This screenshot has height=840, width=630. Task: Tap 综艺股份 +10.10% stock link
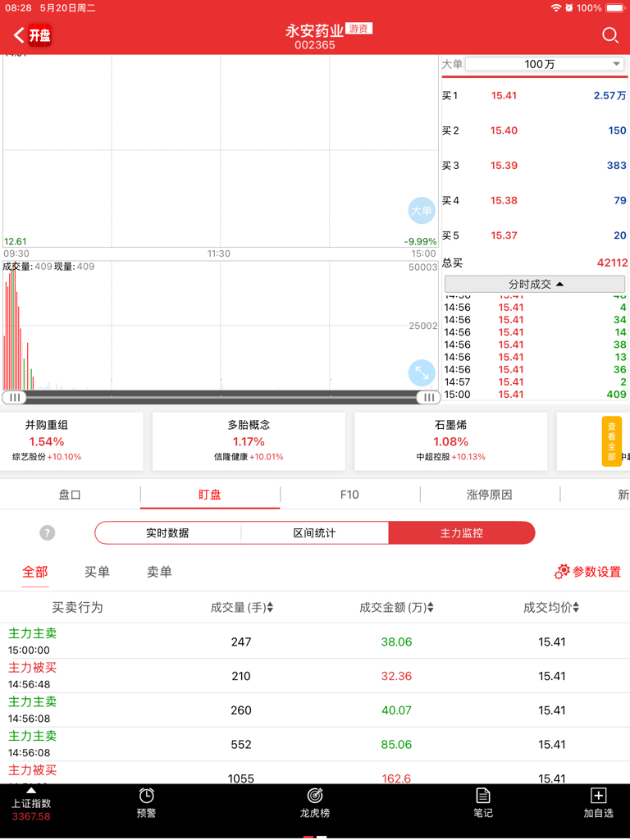(x=47, y=457)
